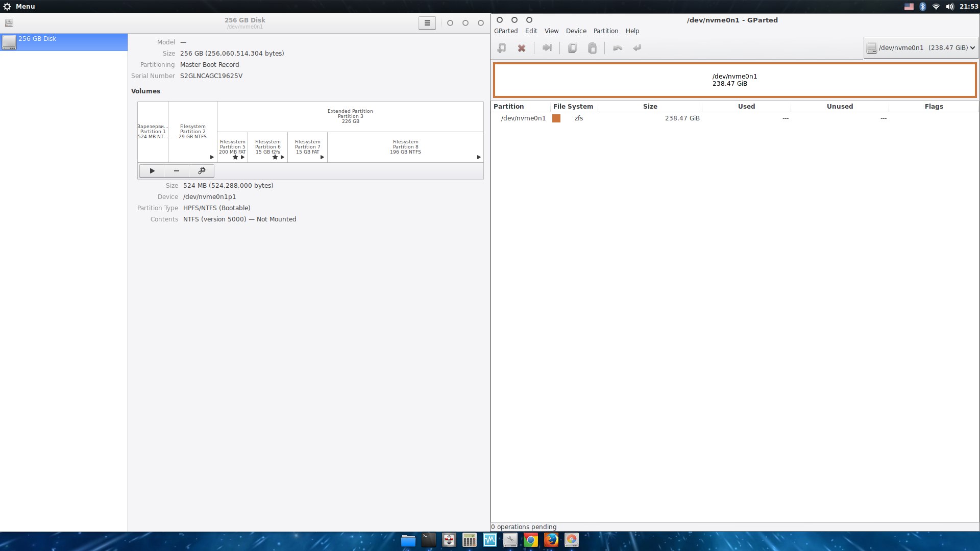Image resolution: width=980 pixels, height=551 pixels.
Task: Click the Apply all operations icon
Action: coord(637,48)
